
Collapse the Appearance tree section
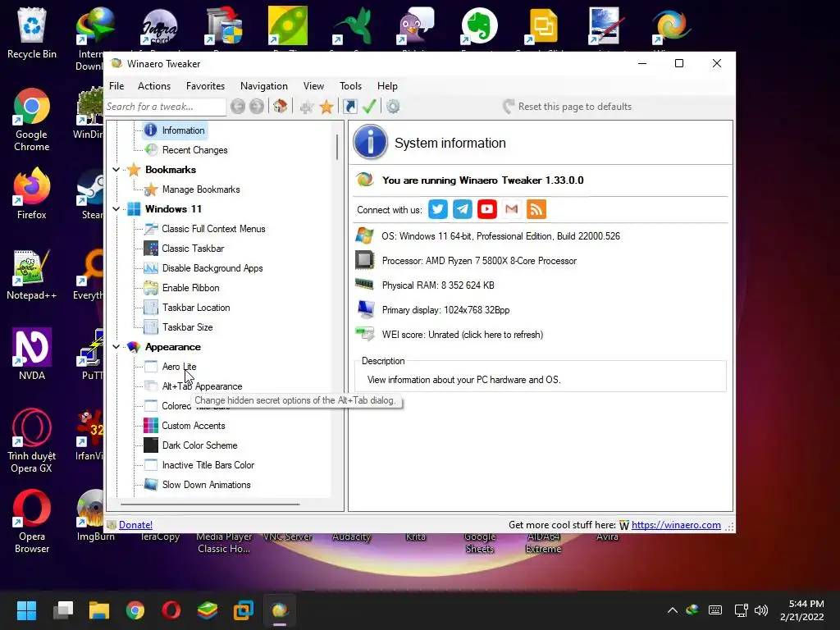116,347
